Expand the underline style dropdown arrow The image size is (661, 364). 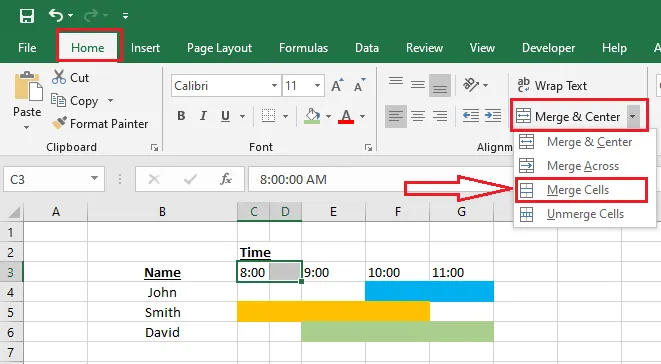[x=242, y=116]
